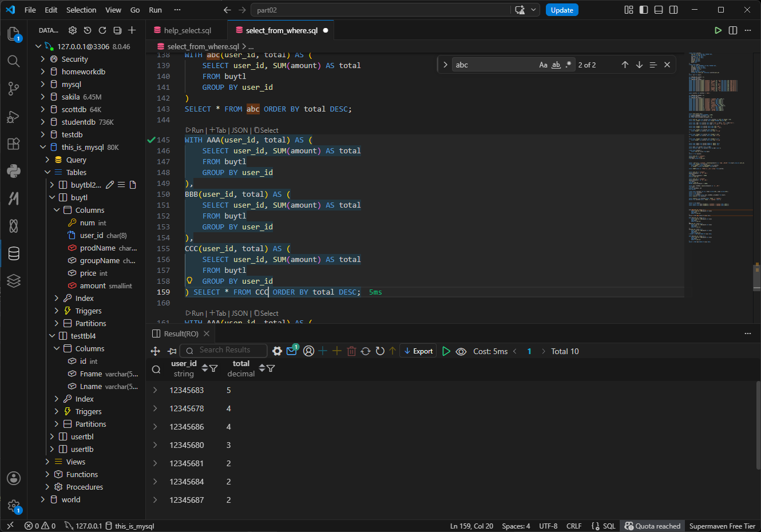Image resolution: width=761 pixels, height=532 pixels.
Task: Collapse all items in database panel
Action: [117, 30]
